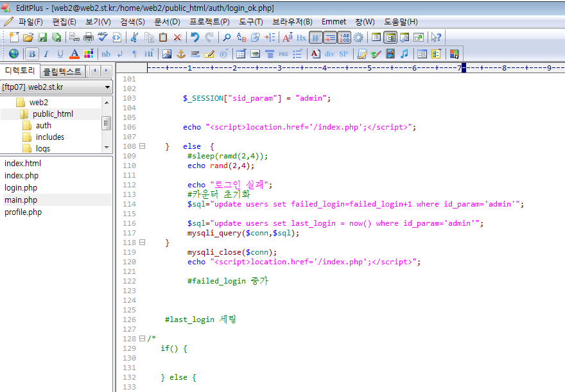Collapse code fold at line 118
This screenshot has width=565, height=392.
click(x=143, y=243)
